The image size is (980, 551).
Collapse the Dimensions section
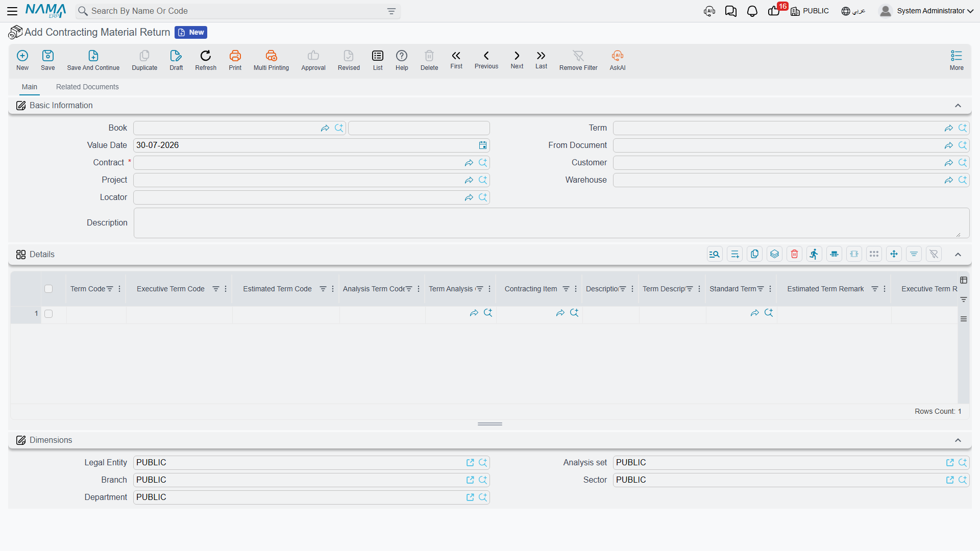coord(958,440)
